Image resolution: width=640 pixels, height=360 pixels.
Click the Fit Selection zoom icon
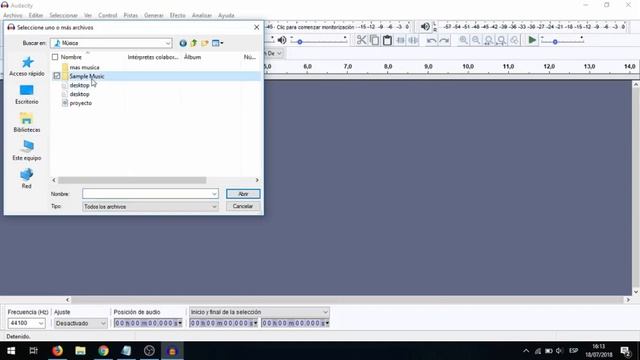[x=489, y=40]
